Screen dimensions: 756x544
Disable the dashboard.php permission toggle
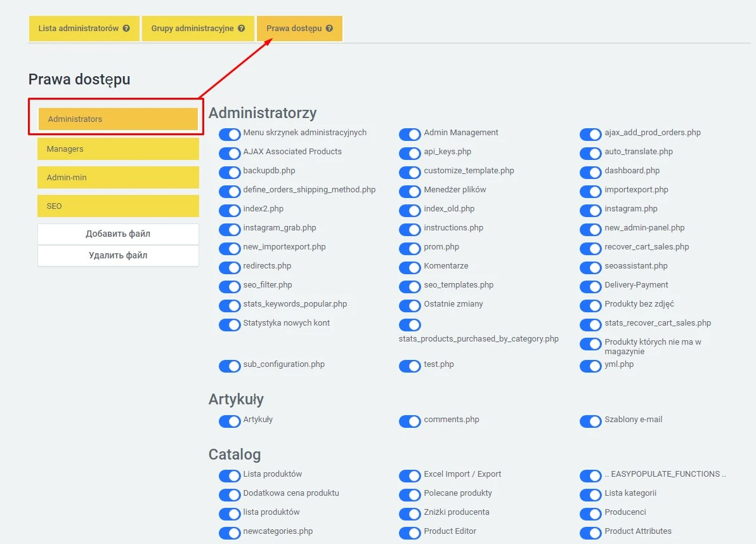(x=590, y=173)
